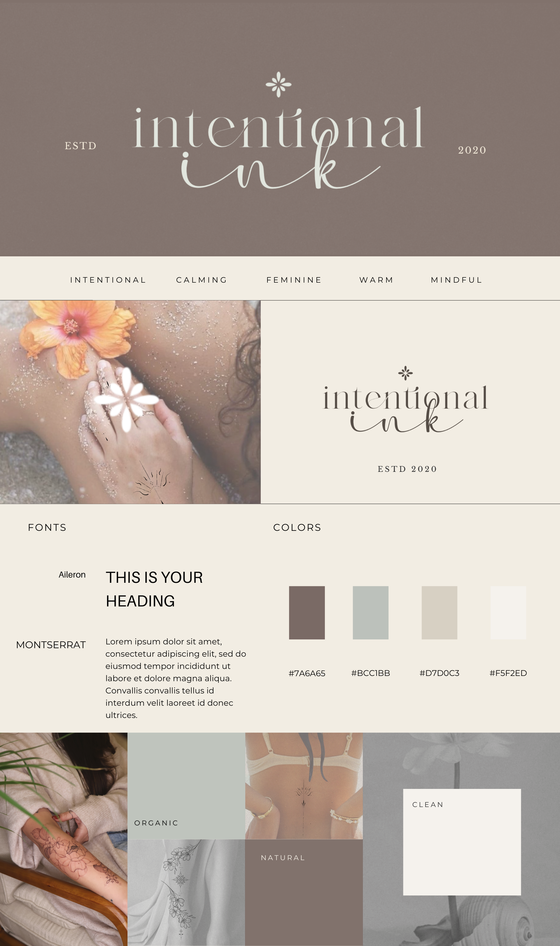
Task: Click the flower emblem above the main logo
Action: tap(279, 84)
